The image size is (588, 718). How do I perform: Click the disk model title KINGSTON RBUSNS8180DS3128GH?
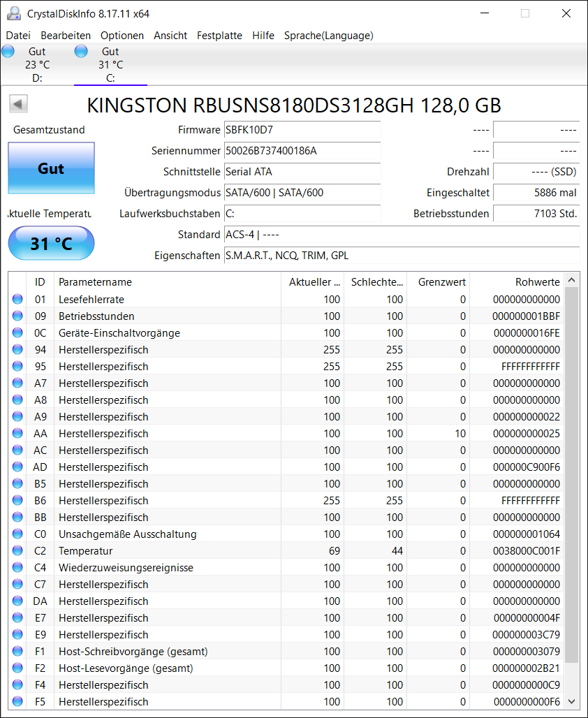coord(294,105)
